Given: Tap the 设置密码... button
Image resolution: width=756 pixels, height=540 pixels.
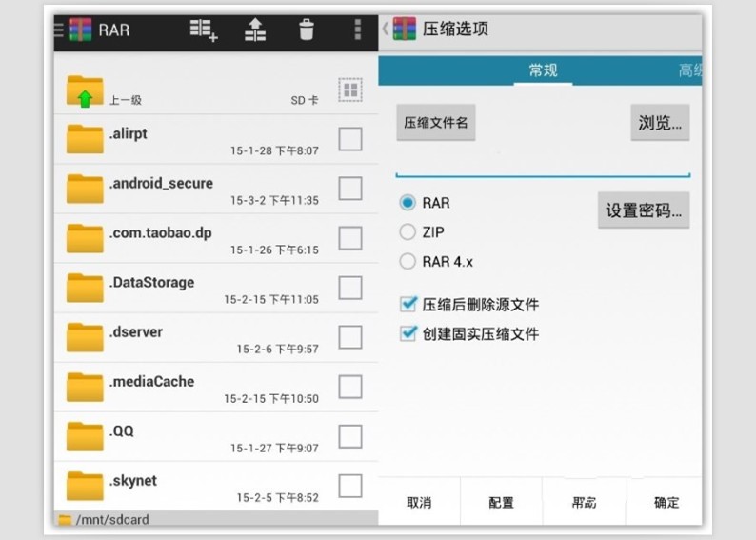Looking at the screenshot, I should [x=644, y=210].
